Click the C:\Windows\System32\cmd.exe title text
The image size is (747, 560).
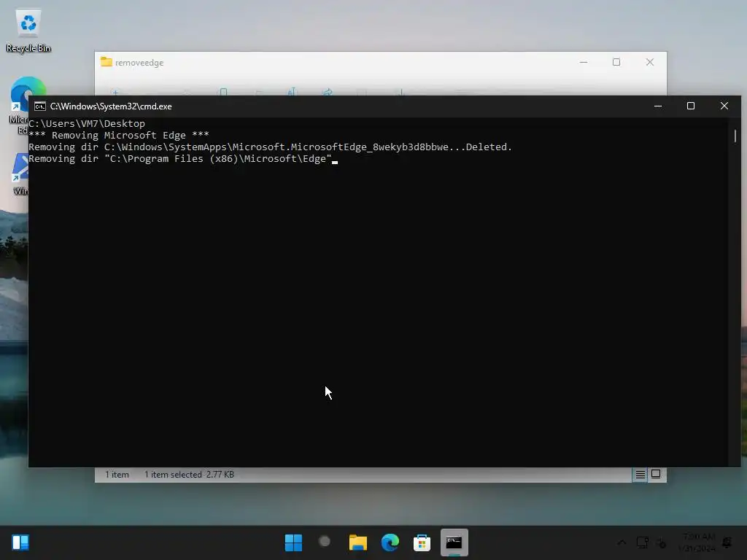[111, 106]
